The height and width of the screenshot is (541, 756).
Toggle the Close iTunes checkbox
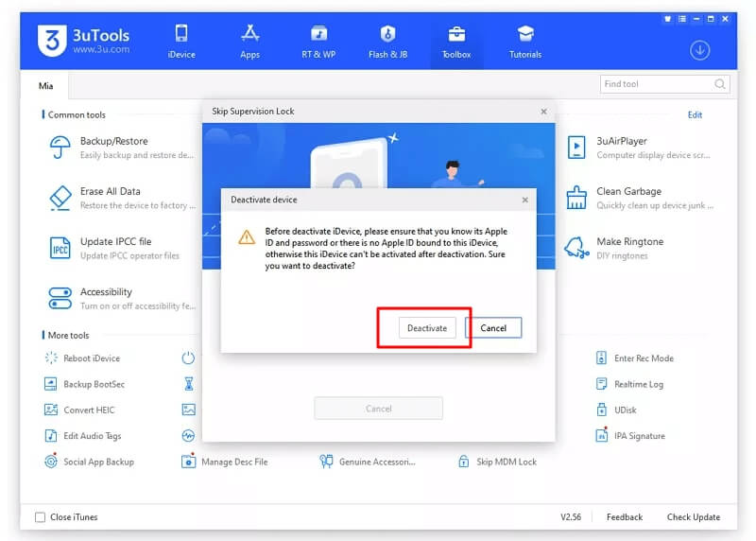[40, 517]
